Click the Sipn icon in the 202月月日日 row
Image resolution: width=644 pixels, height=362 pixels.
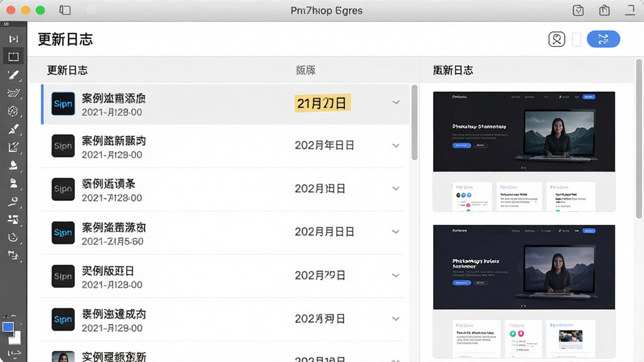[64, 233]
